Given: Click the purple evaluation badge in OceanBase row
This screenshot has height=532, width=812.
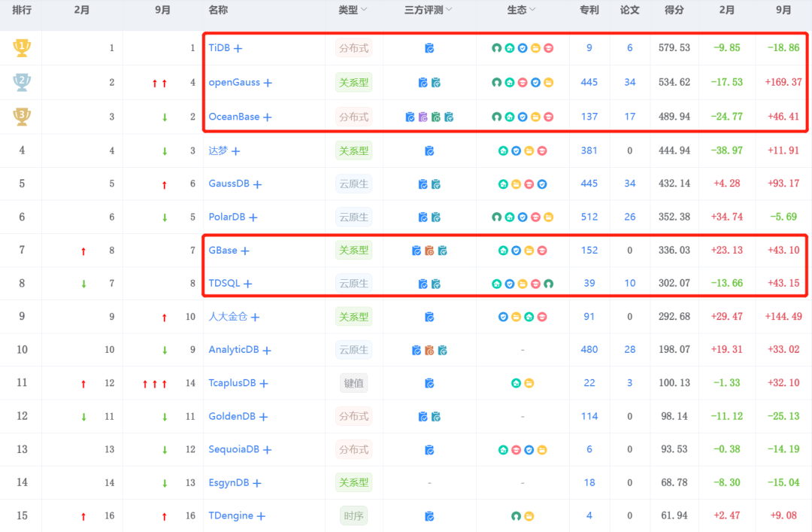Looking at the screenshot, I should 423,117.
